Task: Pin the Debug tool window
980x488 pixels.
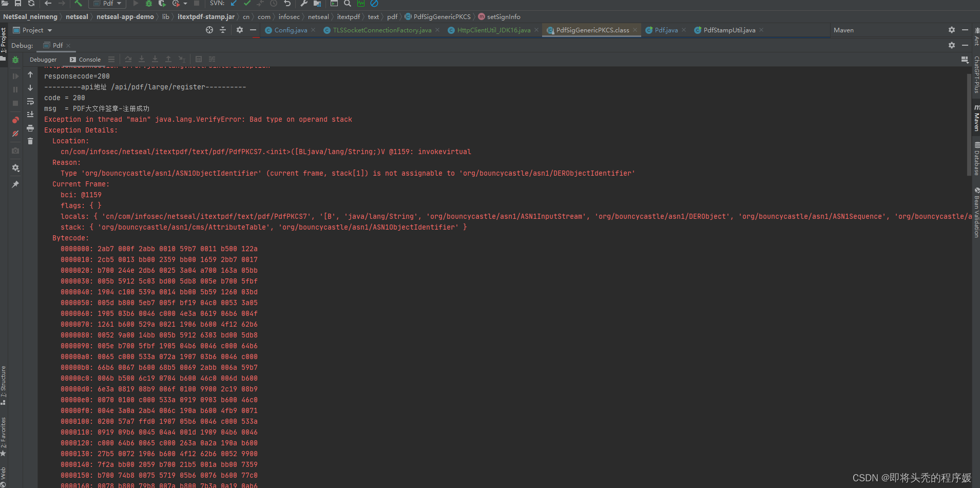Action: (x=15, y=184)
